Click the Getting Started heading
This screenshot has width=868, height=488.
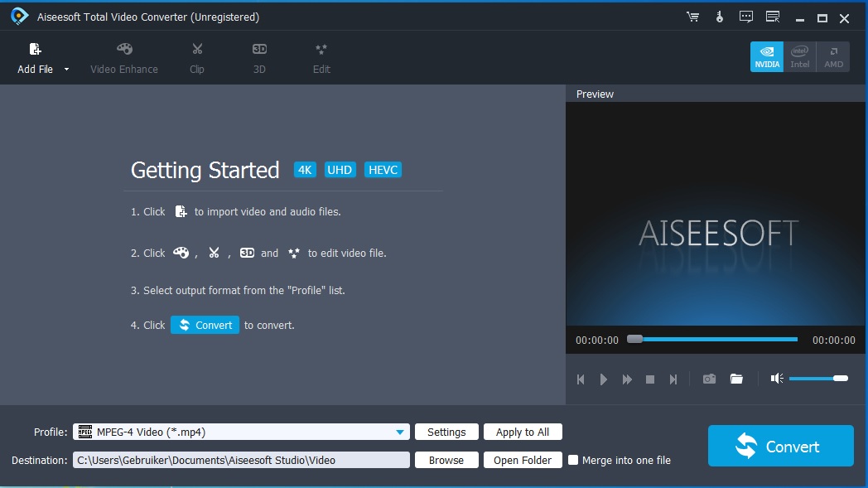[205, 170]
